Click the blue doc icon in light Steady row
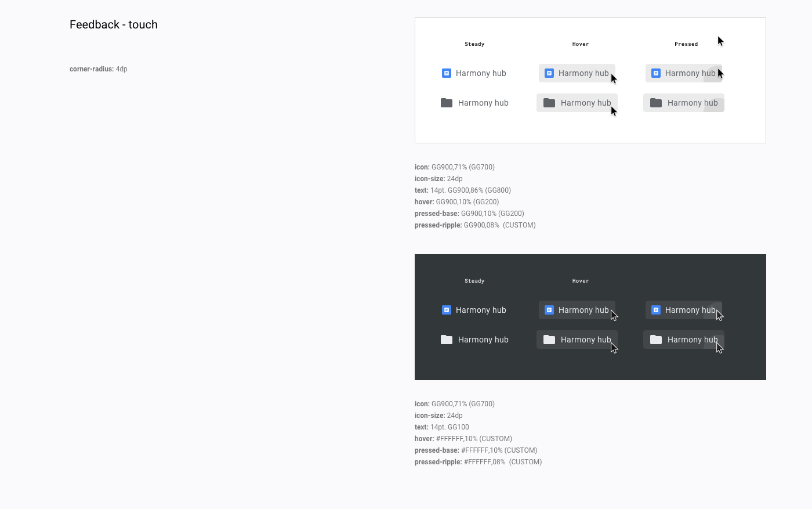 (x=447, y=73)
